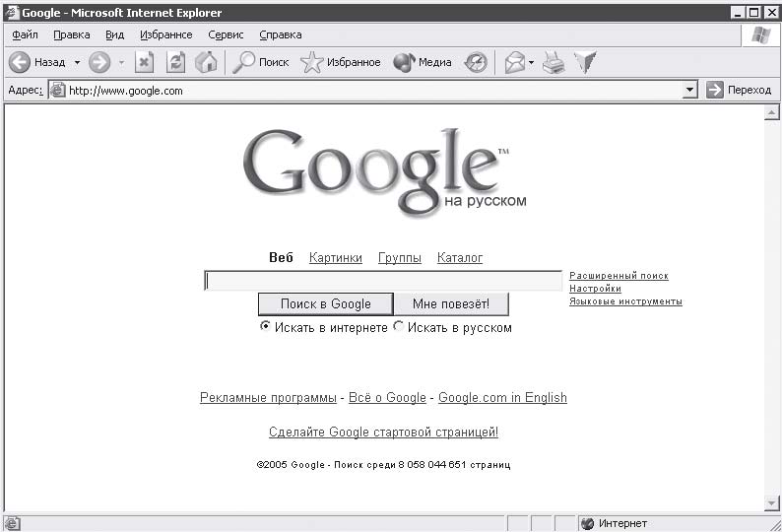Select 'Искать в русском' radio button
Screen dimensions: 782x532
399,327
